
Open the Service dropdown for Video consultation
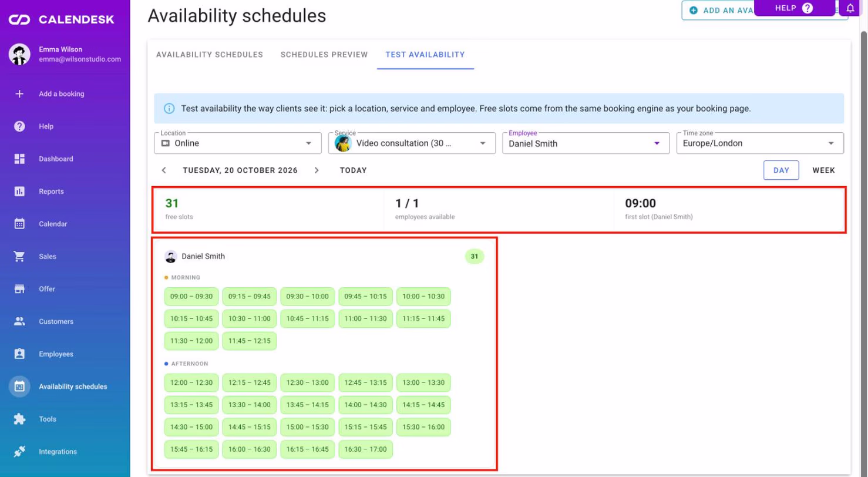(412, 143)
